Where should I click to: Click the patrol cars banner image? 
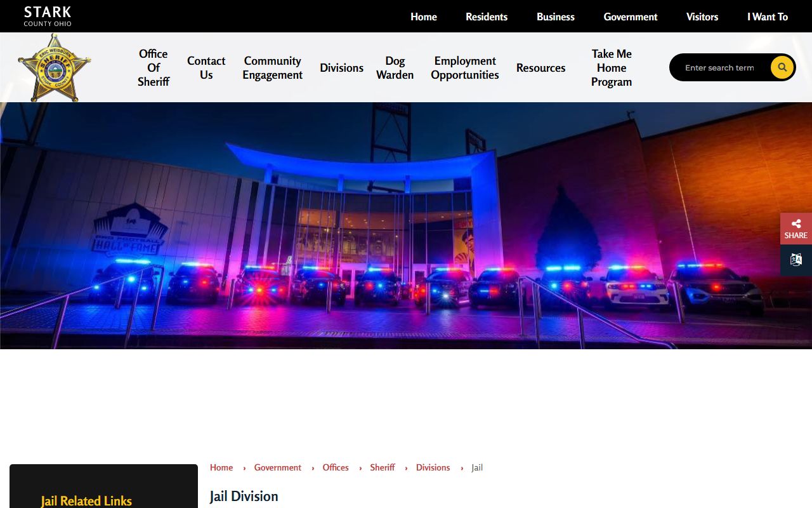coord(406,225)
